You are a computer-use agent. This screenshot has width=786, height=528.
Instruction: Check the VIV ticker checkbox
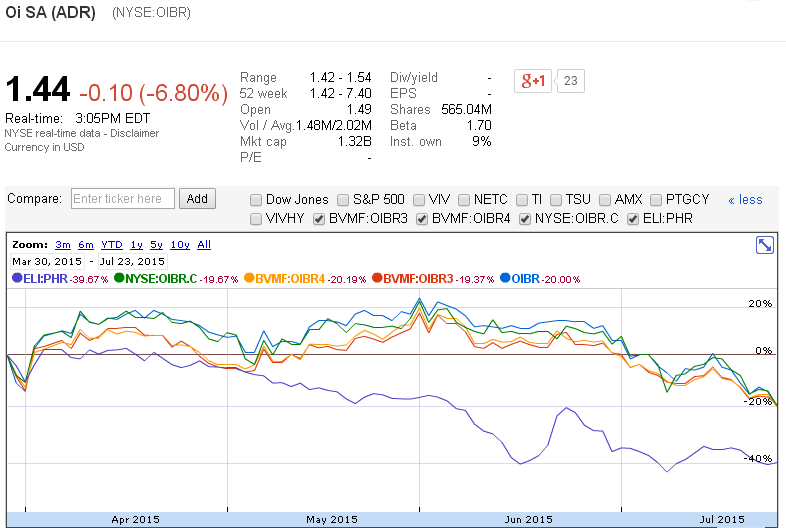pos(419,200)
